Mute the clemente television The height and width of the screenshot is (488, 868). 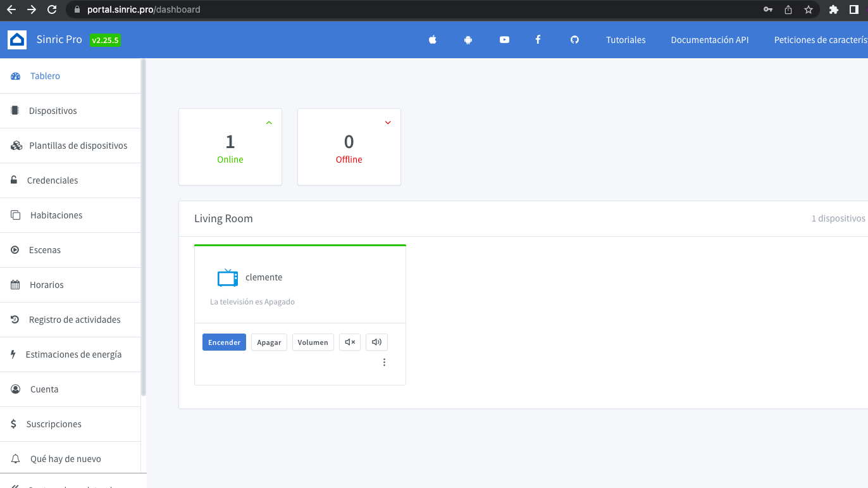click(350, 342)
